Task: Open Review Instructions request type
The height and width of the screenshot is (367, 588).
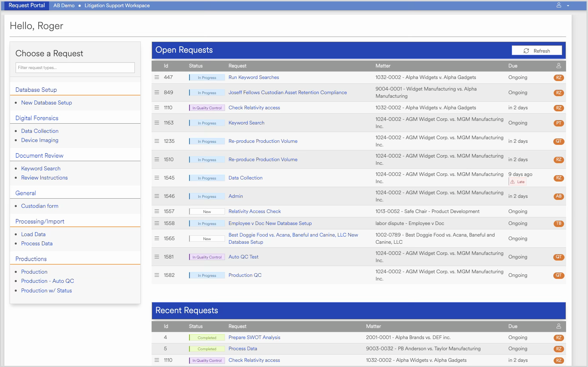Action: [44, 178]
